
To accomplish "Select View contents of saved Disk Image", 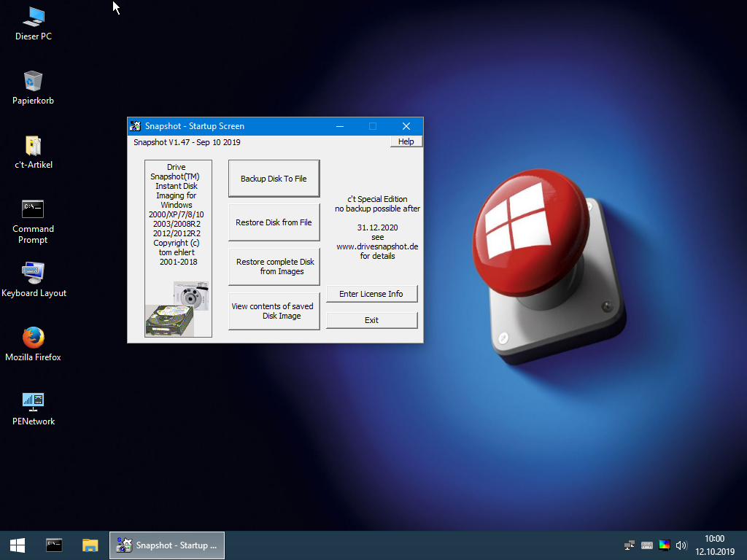I will (x=274, y=311).
